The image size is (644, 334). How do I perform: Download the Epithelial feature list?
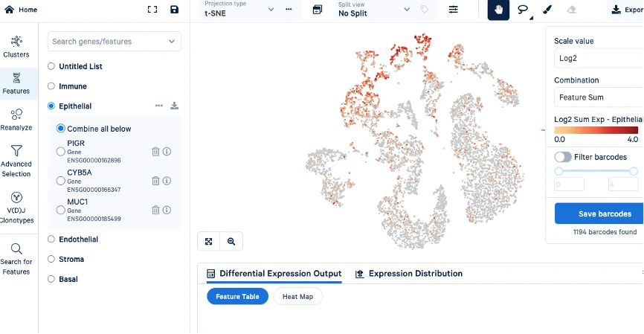pos(175,106)
